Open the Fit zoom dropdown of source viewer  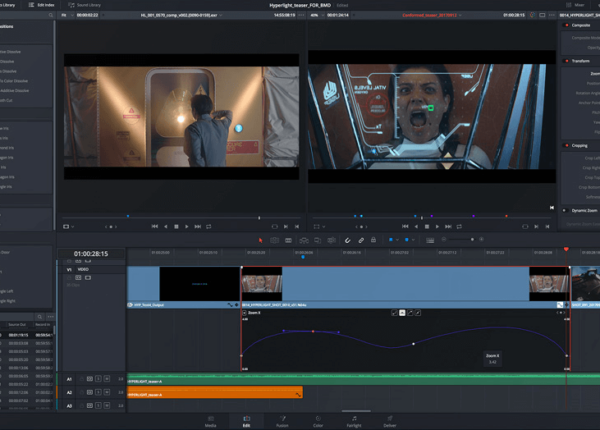click(66, 15)
